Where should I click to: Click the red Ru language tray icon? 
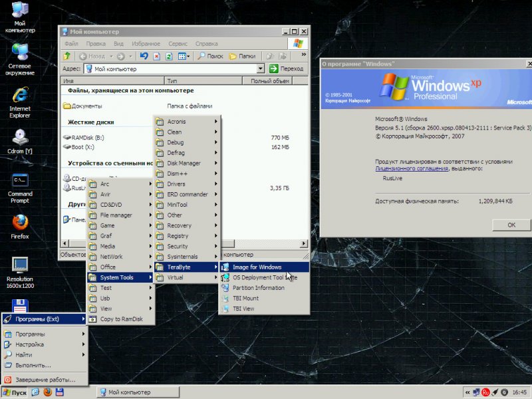point(485,392)
